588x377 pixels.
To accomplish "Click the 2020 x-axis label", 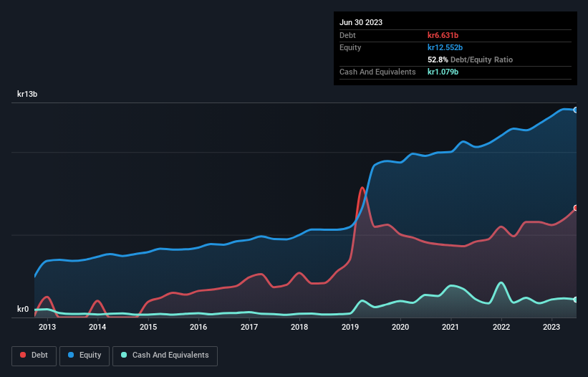I will [400, 327].
